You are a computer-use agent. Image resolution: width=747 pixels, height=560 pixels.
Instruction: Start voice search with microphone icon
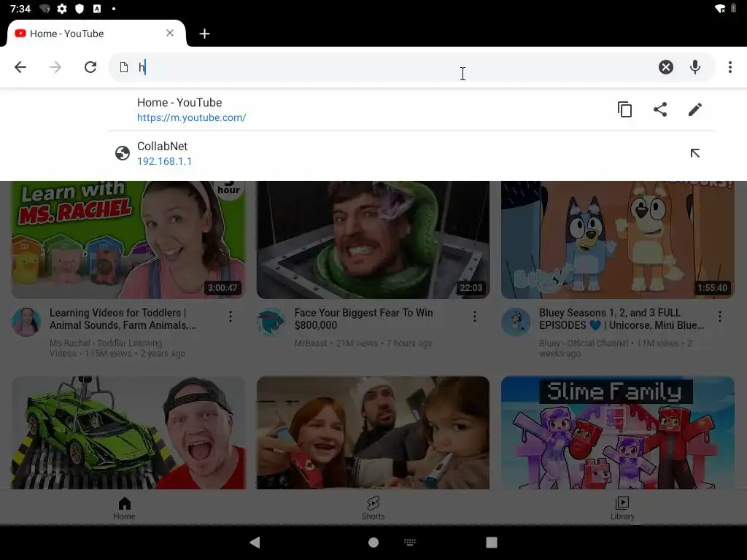[695, 67]
